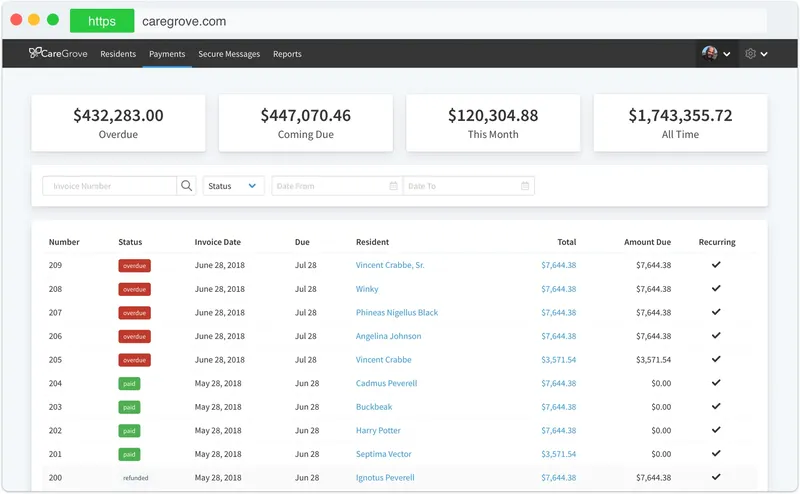Viewport: 800px width, 494px height.
Task: Click the $432,283.00 Overdue card
Action: (118, 123)
